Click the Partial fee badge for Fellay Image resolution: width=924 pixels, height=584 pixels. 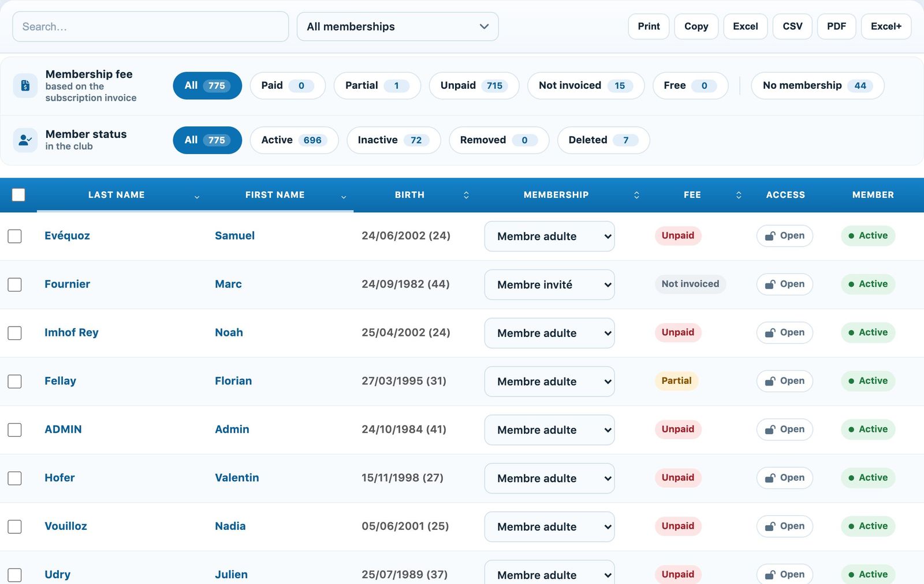pos(676,381)
